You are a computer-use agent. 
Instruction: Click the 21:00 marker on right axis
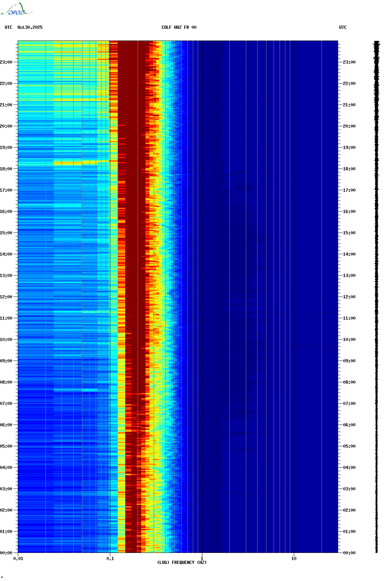click(x=349, y=105)
